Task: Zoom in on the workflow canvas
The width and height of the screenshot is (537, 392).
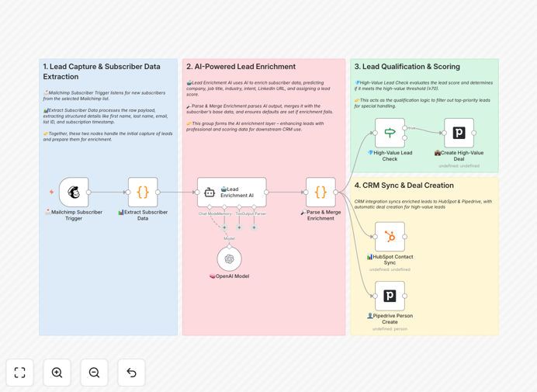Action: coord(57,373)
